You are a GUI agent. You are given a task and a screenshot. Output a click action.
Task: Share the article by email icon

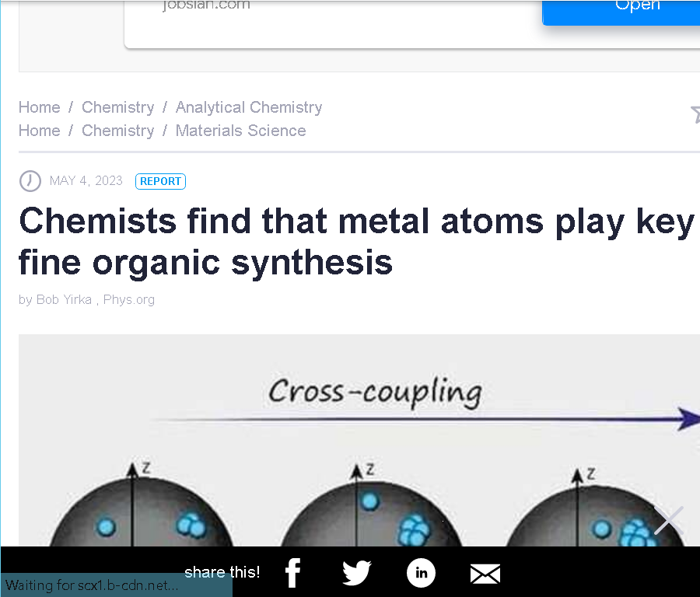coord(485,574)
